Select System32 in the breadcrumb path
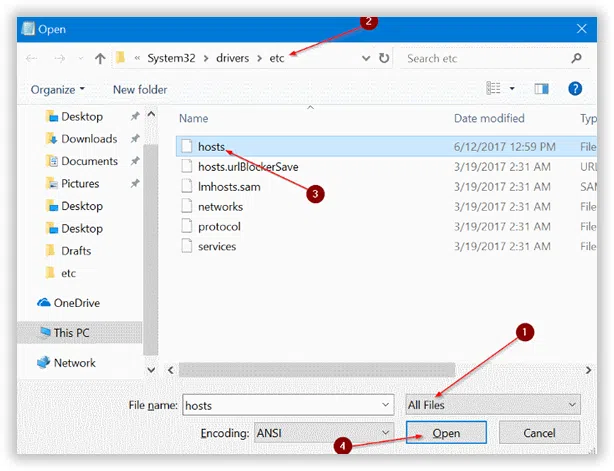614x471 pixels. click(171, 58)
